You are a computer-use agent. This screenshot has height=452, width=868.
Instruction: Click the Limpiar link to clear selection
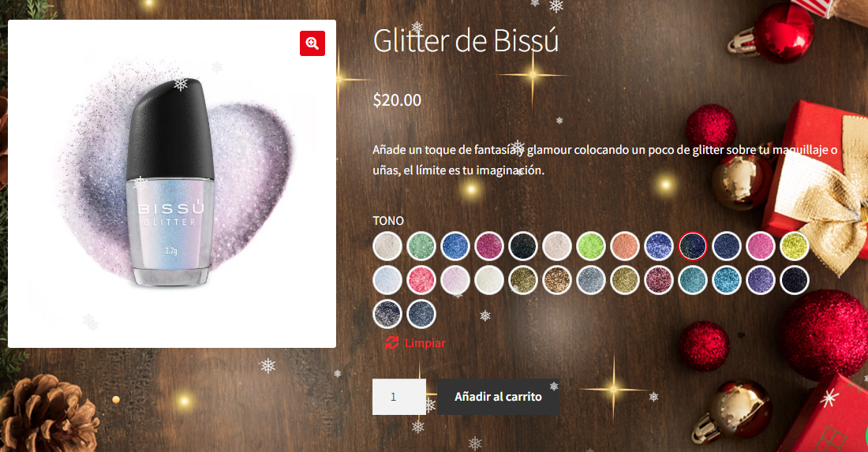click(x=425, y=343)
